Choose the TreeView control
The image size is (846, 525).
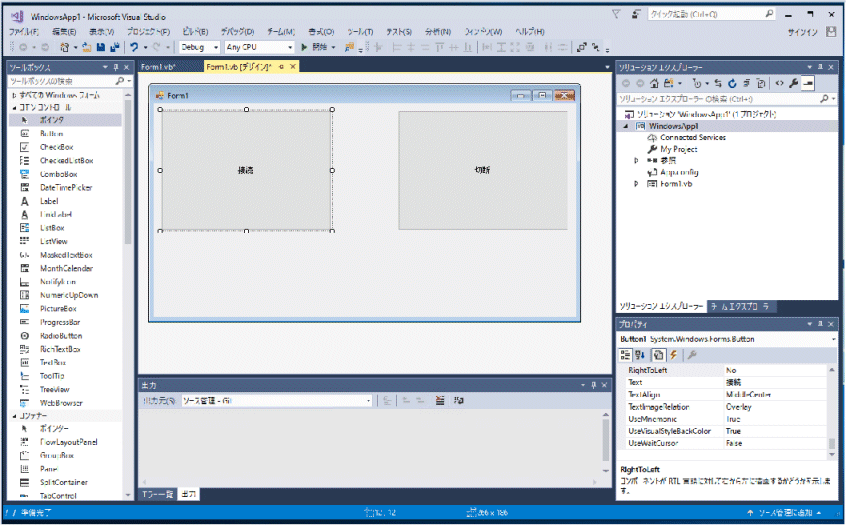[54, 389]
